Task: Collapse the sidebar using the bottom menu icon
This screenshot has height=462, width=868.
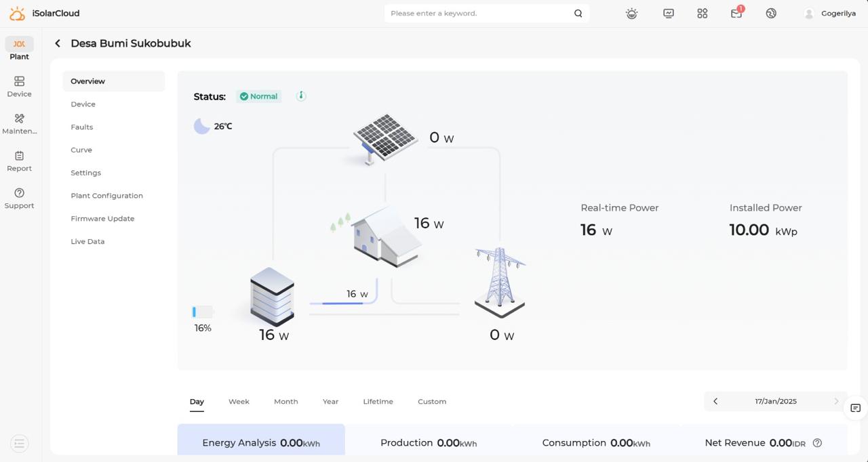Action: coord(19,444)
